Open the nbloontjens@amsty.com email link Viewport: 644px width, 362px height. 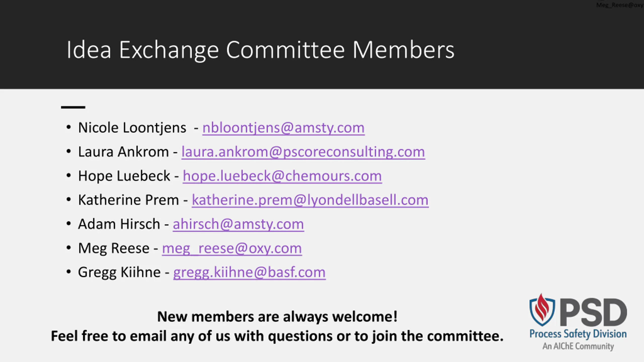point(284,128)
